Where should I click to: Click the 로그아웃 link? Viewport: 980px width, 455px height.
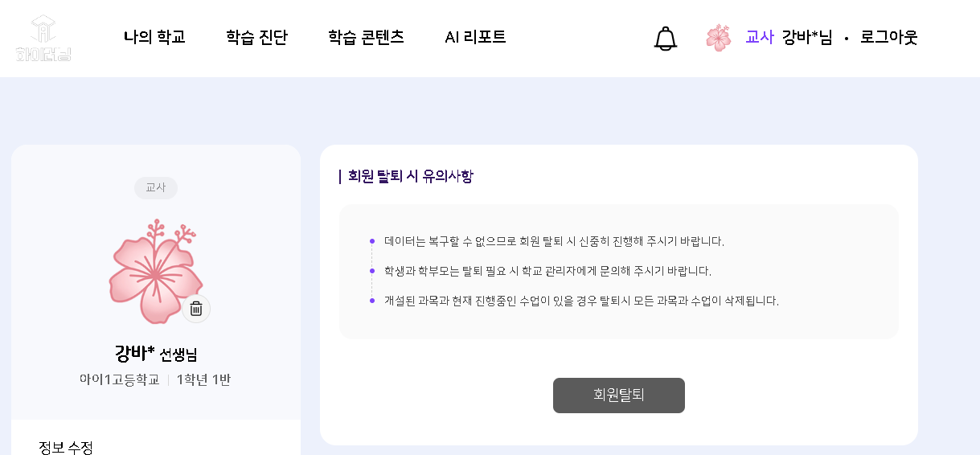(888, 37)
